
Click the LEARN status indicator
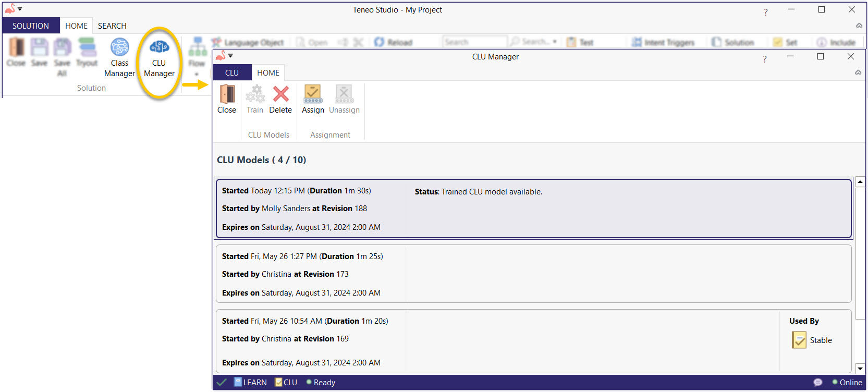coord(251,383)
